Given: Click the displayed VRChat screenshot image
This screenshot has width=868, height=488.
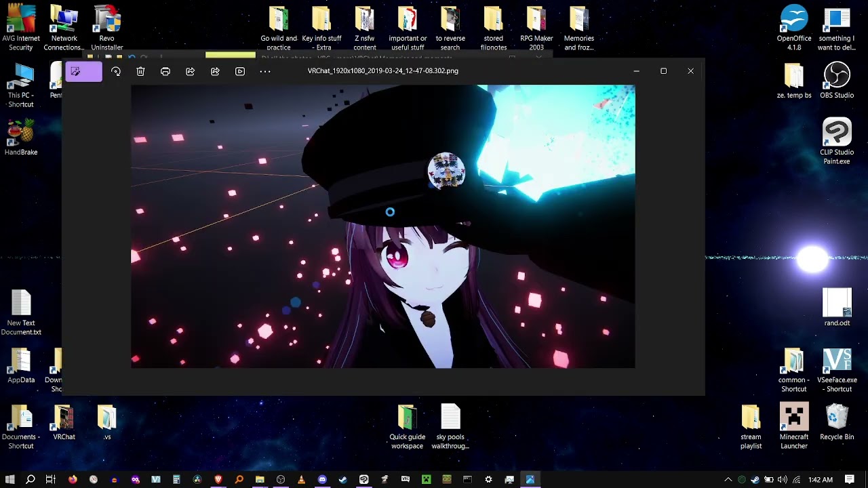Looking at the screenshot, I should (383, 226).
